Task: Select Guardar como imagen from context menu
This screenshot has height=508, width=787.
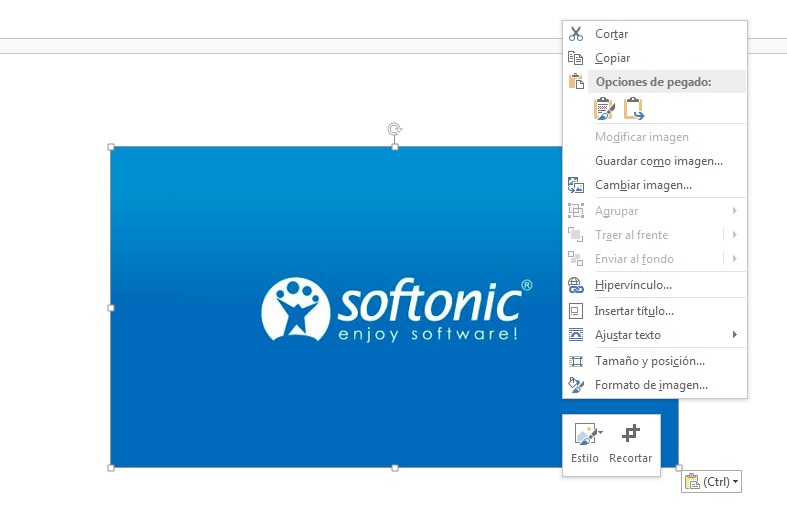Action: [658, 161]
